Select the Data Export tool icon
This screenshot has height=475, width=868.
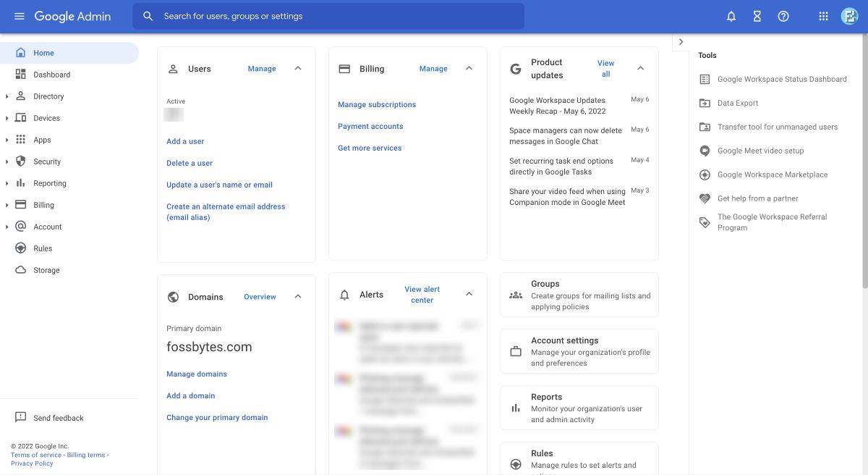(x=704, y=102)
